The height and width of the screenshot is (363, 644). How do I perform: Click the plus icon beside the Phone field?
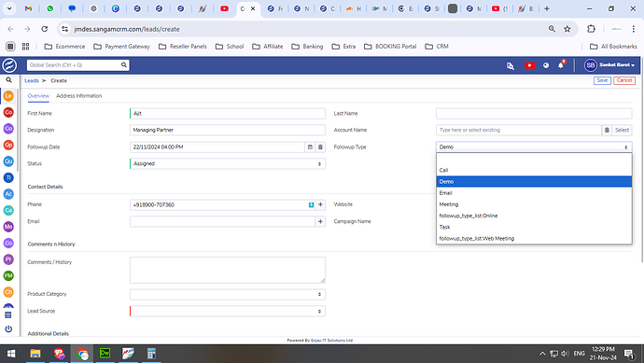point(321,204)
